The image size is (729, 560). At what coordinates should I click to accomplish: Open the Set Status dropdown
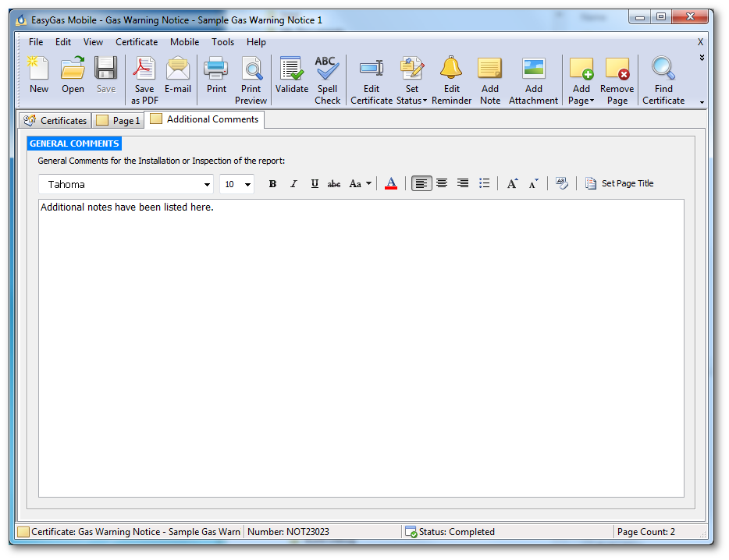(412, 80)
